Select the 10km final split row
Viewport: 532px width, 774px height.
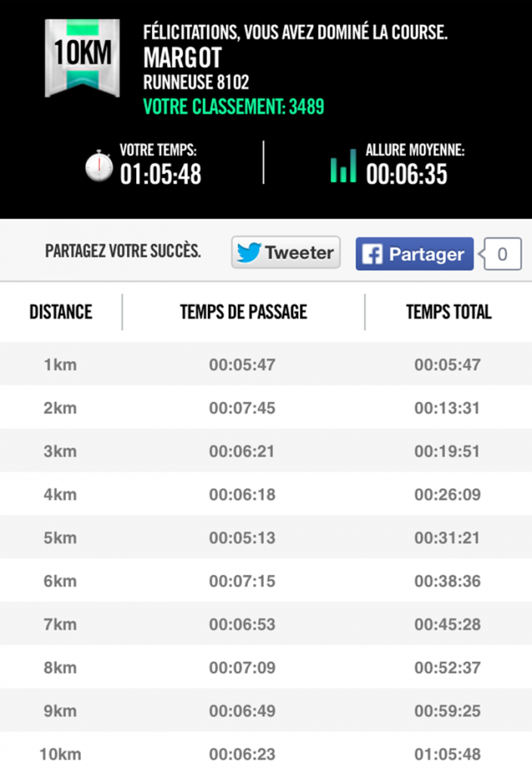266,754
